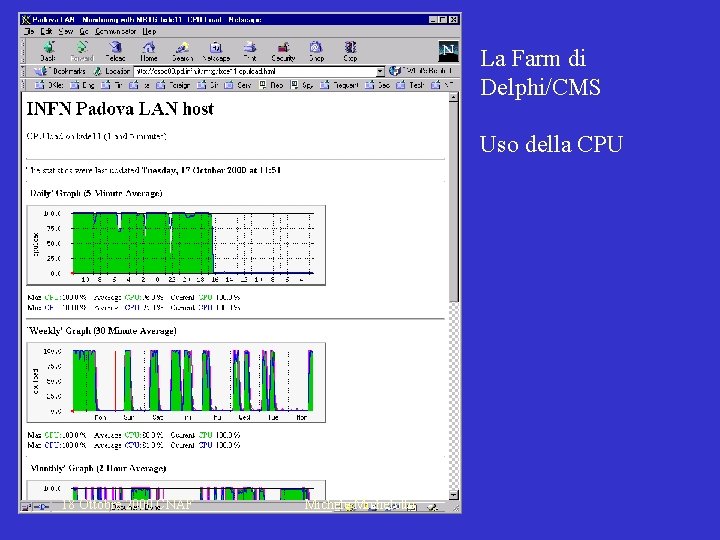Viewport: 720px width, 540px height.
Task: Click the scroll-up arrow of the page scrollbar
Action: 453,97
